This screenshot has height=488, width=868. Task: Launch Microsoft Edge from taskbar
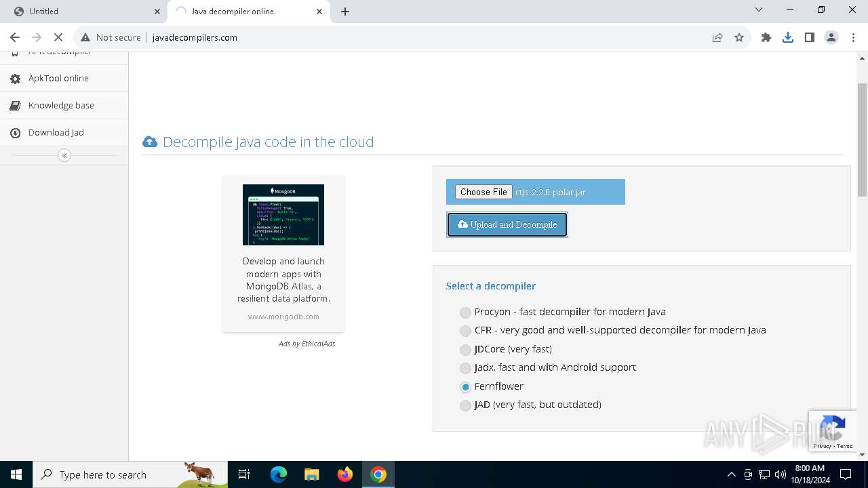click(279, 474)
